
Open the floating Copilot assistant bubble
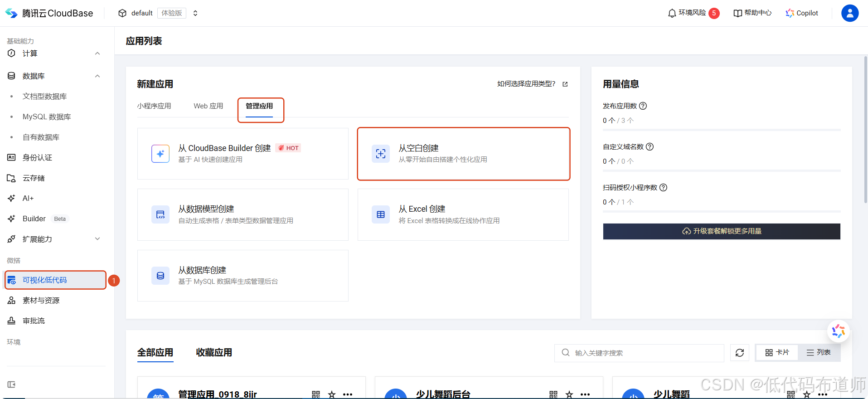[839, 331]
